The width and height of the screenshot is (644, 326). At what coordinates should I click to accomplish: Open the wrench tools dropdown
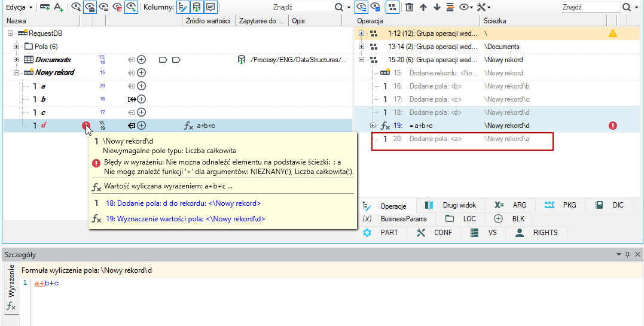[484, 7]
